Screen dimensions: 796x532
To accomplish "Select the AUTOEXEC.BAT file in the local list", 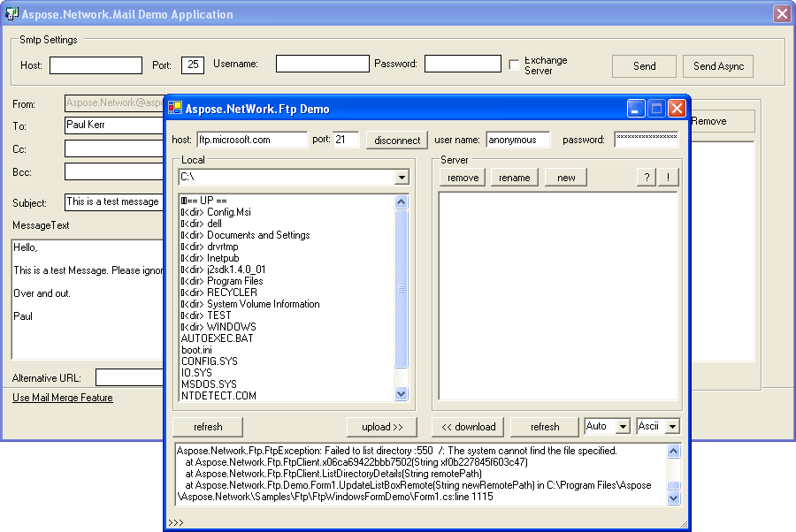I will 217,338.
